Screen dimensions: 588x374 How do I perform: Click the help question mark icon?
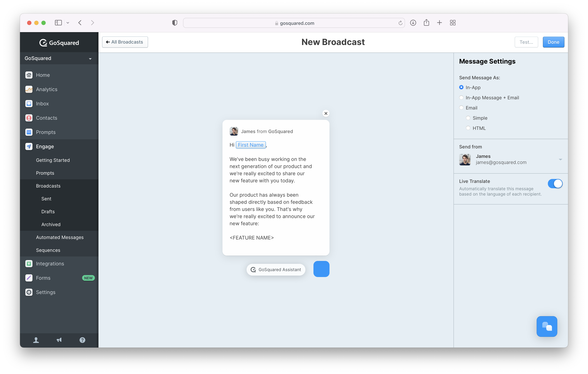click(x=82, y=340)
